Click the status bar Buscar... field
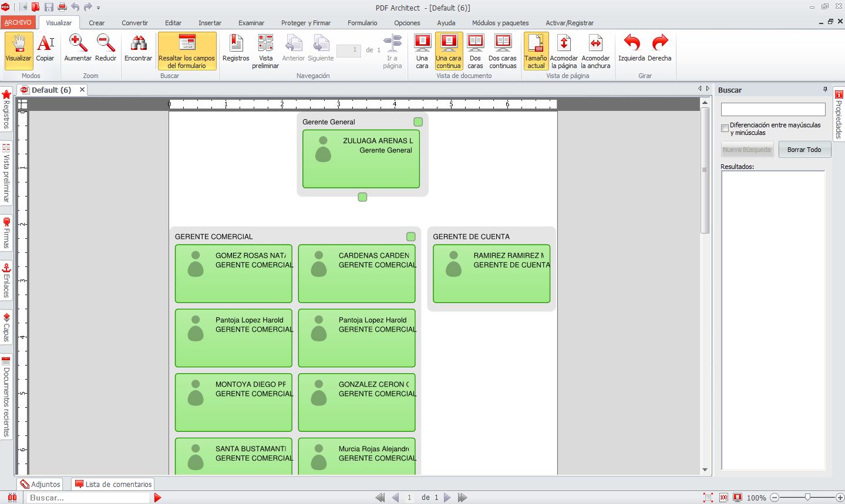 pyautogui.click(x=88, y=498)
